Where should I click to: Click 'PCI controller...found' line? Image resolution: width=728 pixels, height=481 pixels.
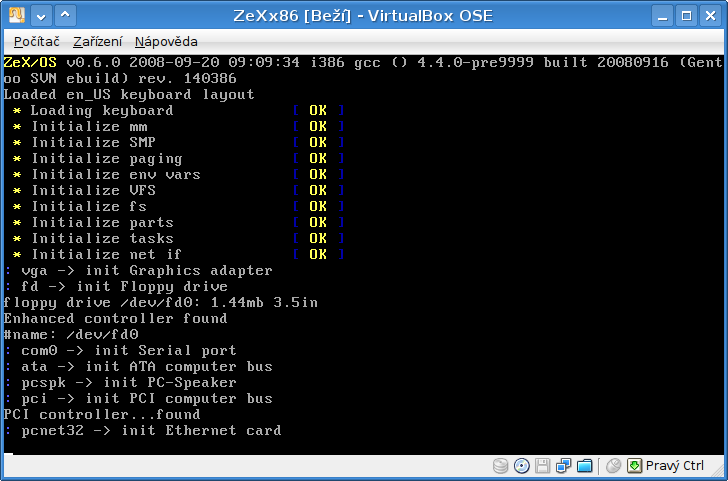[x=102, y=414]
